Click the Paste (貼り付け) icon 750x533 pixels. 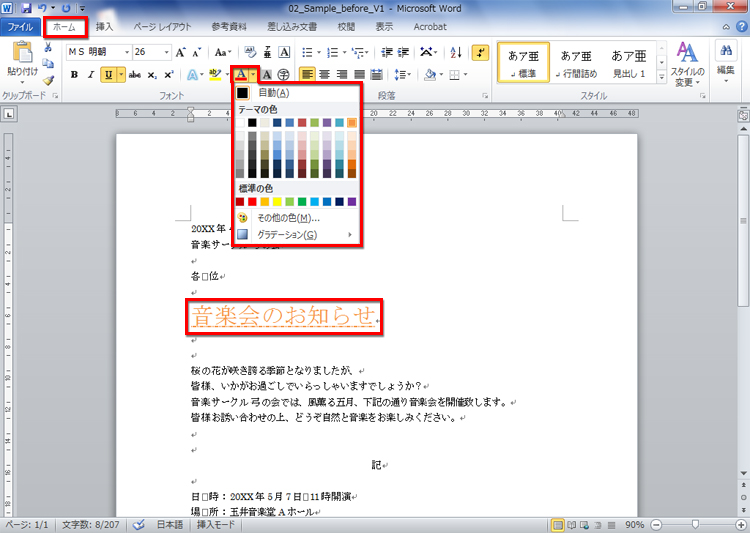coord(22,53)
